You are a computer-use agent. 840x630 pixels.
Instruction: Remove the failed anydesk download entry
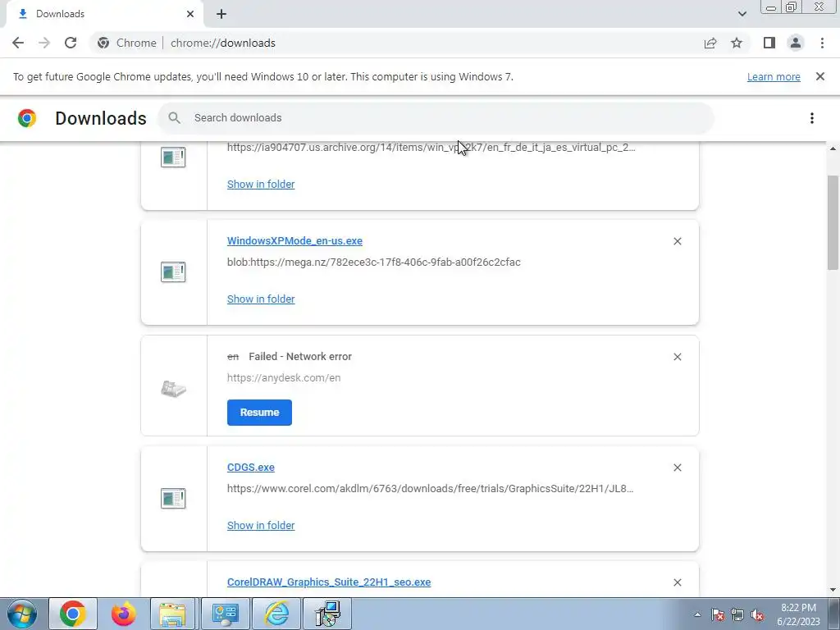[x=677, y=357]
